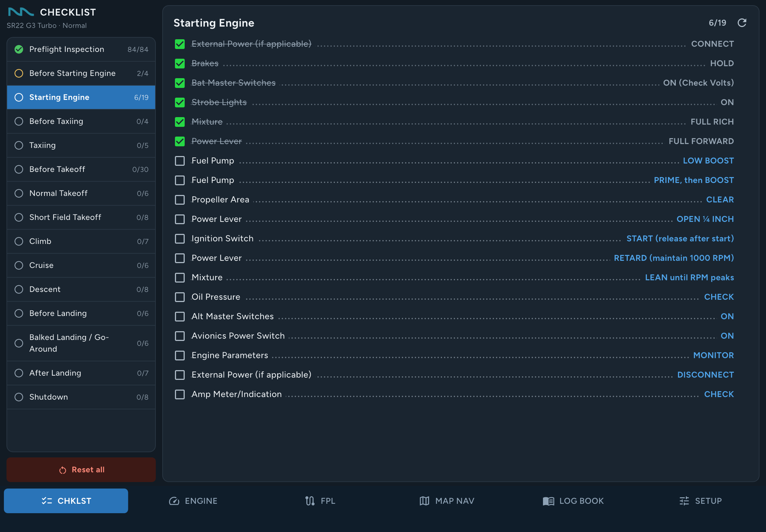Click the CHKLST button

point(66,501)
